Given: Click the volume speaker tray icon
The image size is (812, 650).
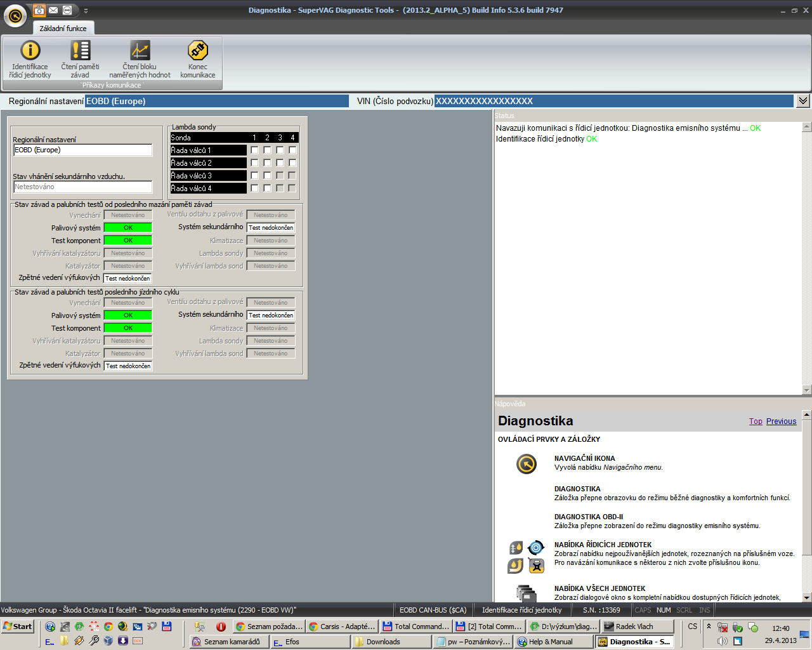Looking at the screenshot, I should point(723,641).
